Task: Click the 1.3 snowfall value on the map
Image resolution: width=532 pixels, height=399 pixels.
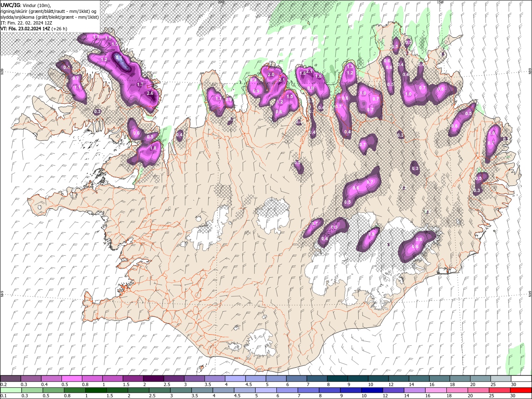Action: coord(350,66)
